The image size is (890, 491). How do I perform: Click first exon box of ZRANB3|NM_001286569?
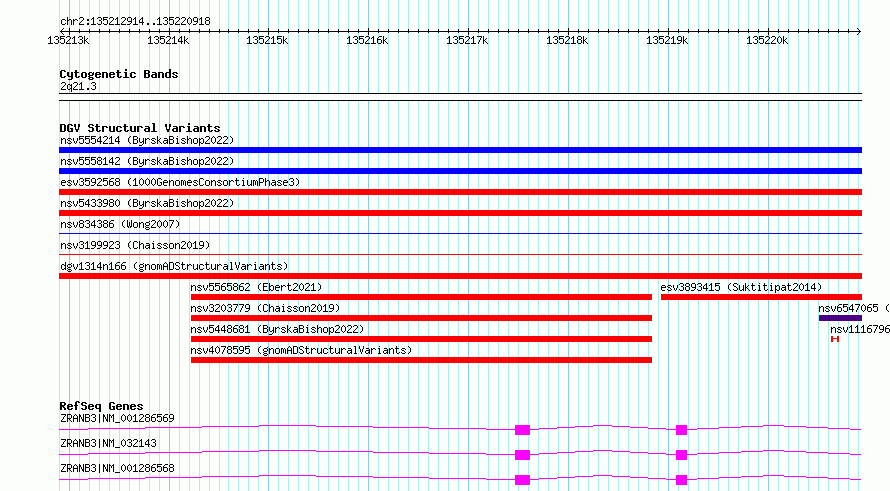click(x=522, y=430)
